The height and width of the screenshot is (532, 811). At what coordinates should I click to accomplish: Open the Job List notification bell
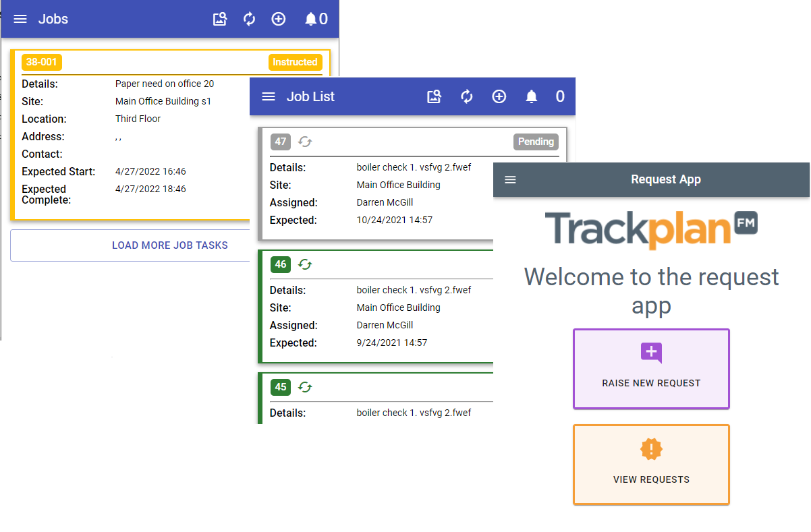[531, 96]
